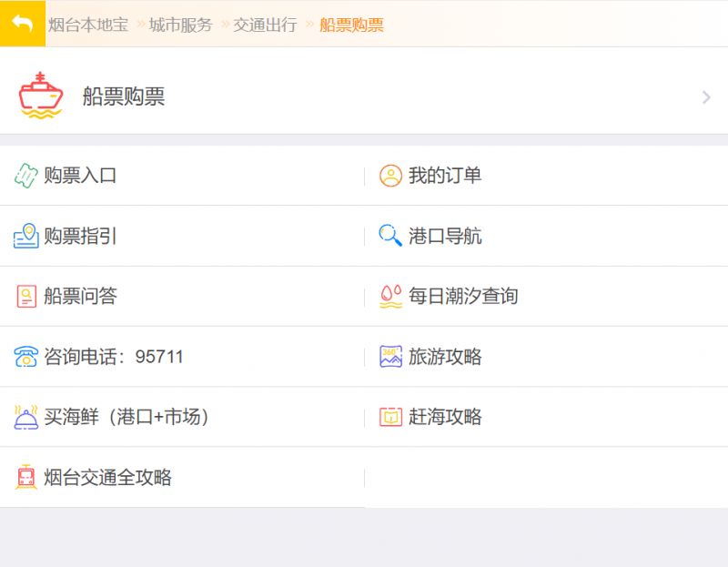
Task: Click the orange user icon by 我的订单
Action: [390, 176]
